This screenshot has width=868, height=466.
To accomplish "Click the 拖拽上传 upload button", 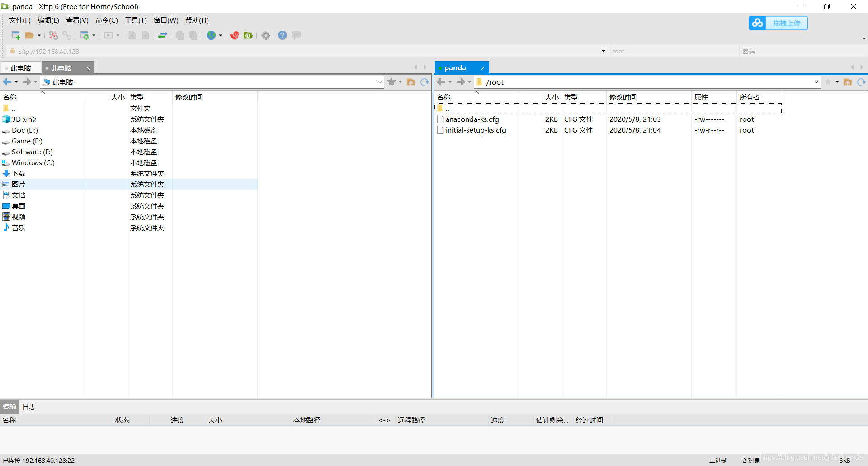I will 786,23.
